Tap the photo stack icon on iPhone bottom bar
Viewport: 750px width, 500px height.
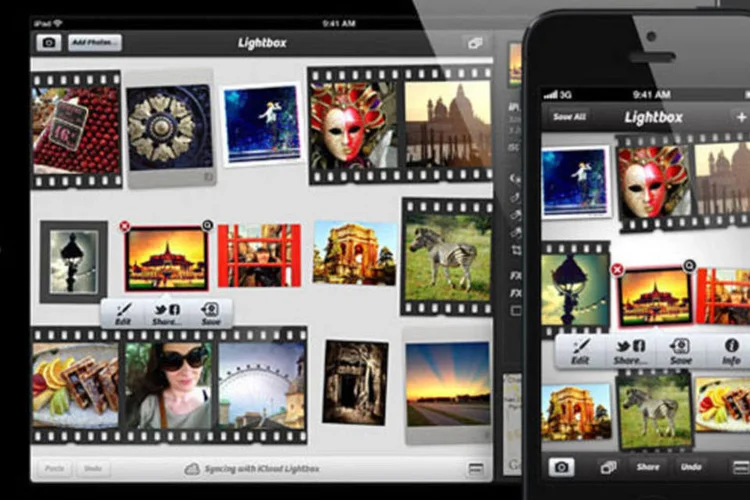point(608,467)
